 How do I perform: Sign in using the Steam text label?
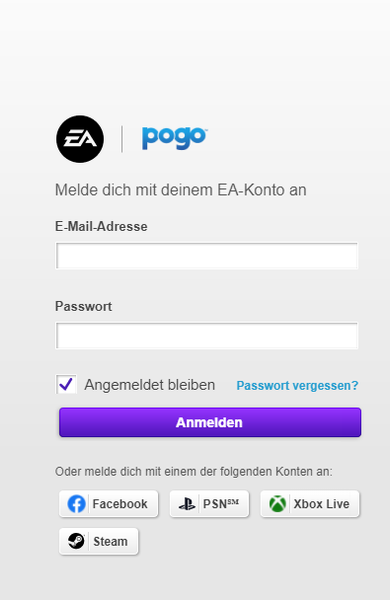[x=111, y=541]
